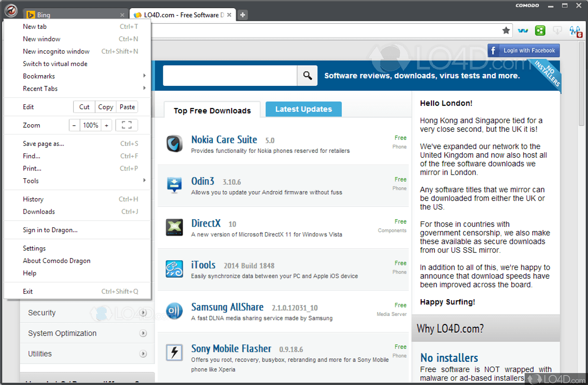Click the Copy button in Edit row
The image size is (588, 385).
coord(105,107)
